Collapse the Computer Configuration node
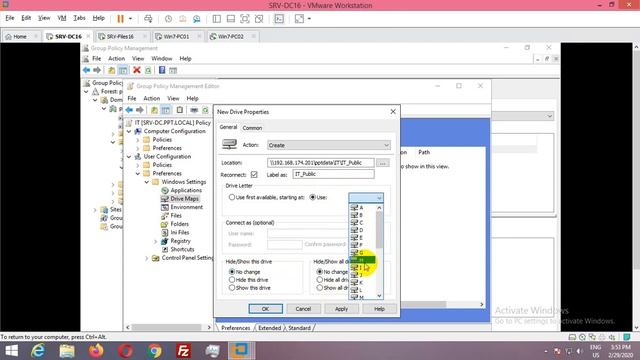Screen dimensions: 640x360 129,131
